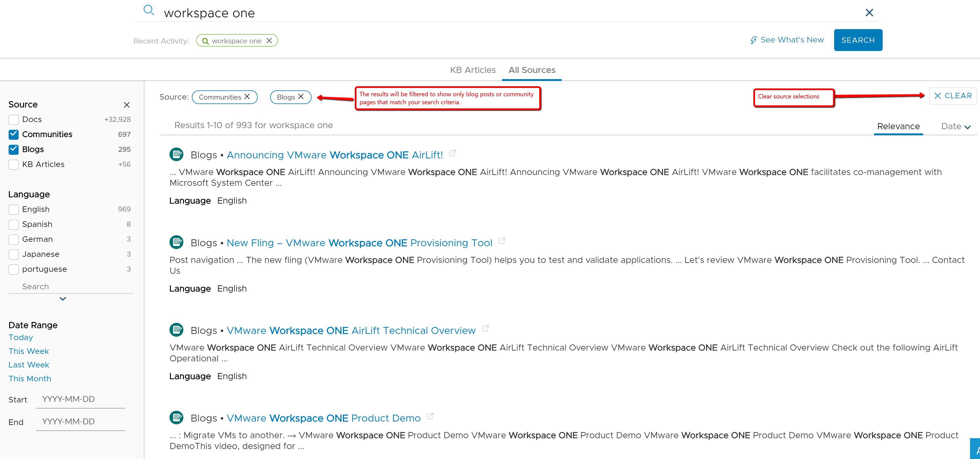980x459 pixels.
Task: Click the End date input field
Action: click(x=81, y=422)
